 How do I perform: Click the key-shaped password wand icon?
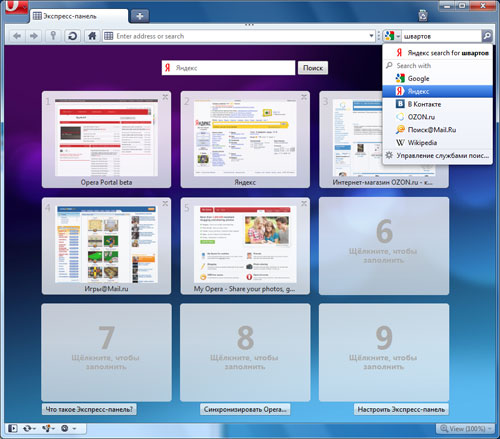(x=53, y=36)
